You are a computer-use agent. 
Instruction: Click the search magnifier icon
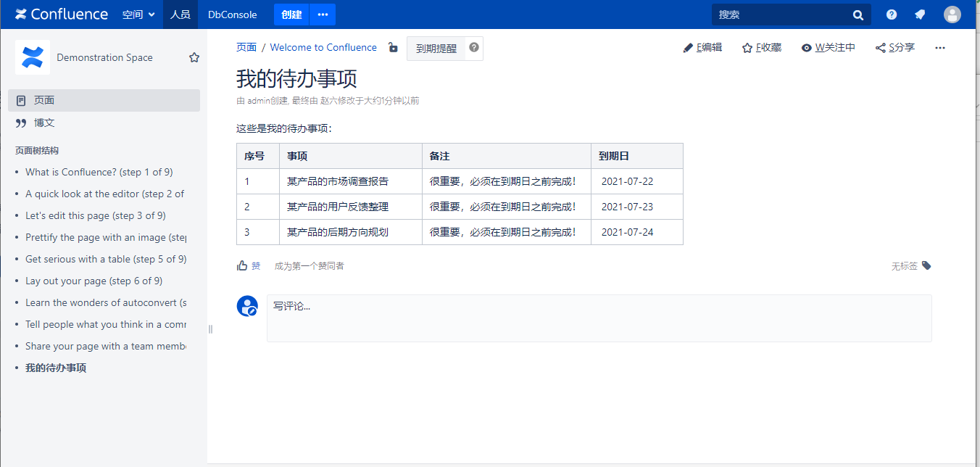[x=858, y=15]
